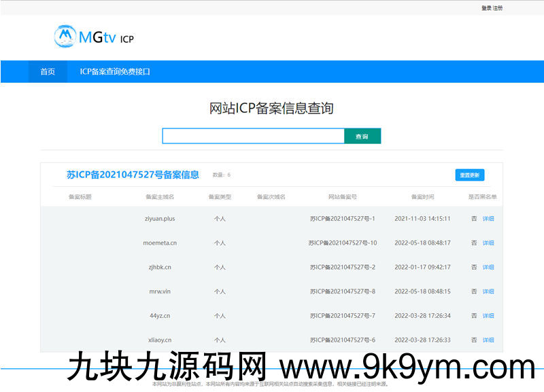Click record number 苏ICP备2021047527号-10
Image resolution: width=544 pixels, height=392 pixels.
pos(342,243)
